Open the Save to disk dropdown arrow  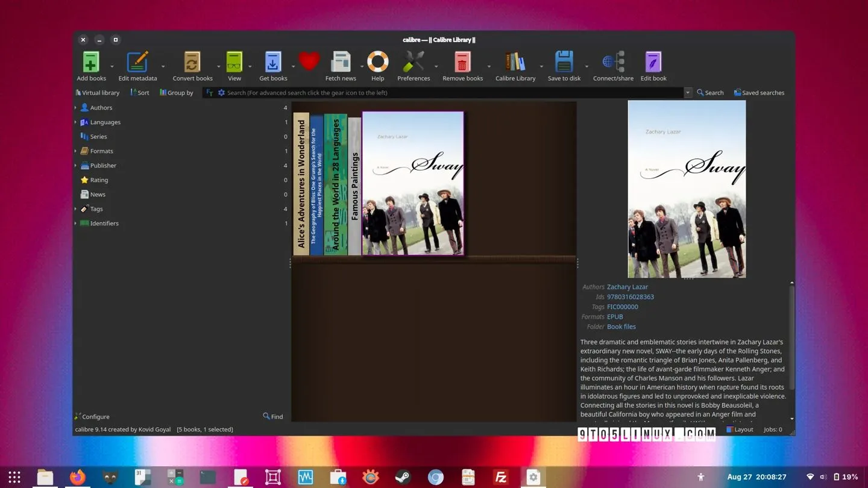click(587, 66)
